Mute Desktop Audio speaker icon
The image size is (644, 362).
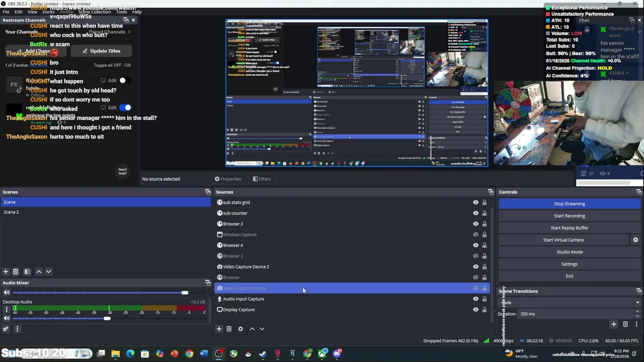[7, 318]
